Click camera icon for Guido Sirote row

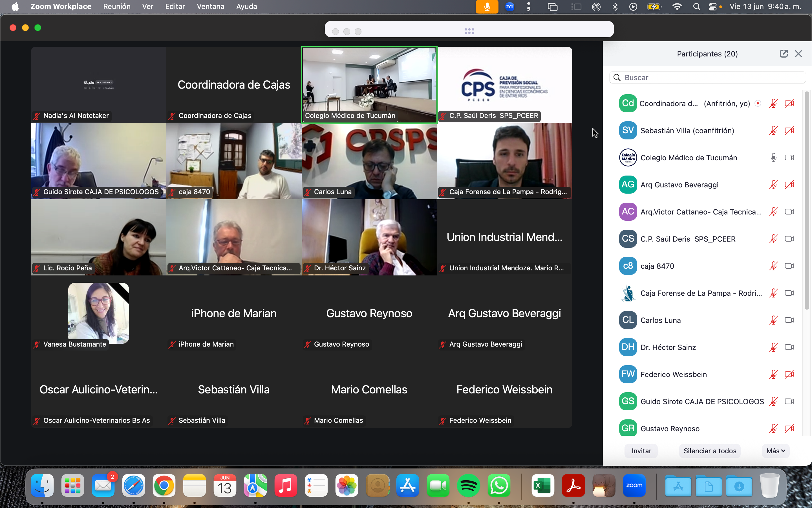coord(789,402)
